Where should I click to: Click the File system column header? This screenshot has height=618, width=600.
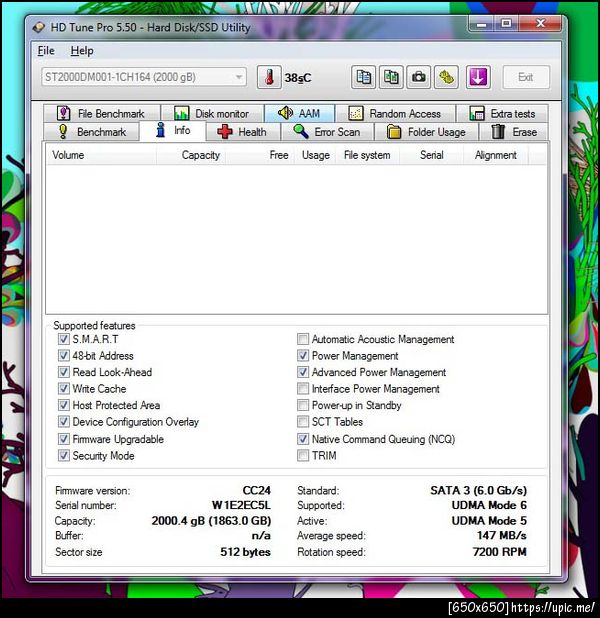368,155
